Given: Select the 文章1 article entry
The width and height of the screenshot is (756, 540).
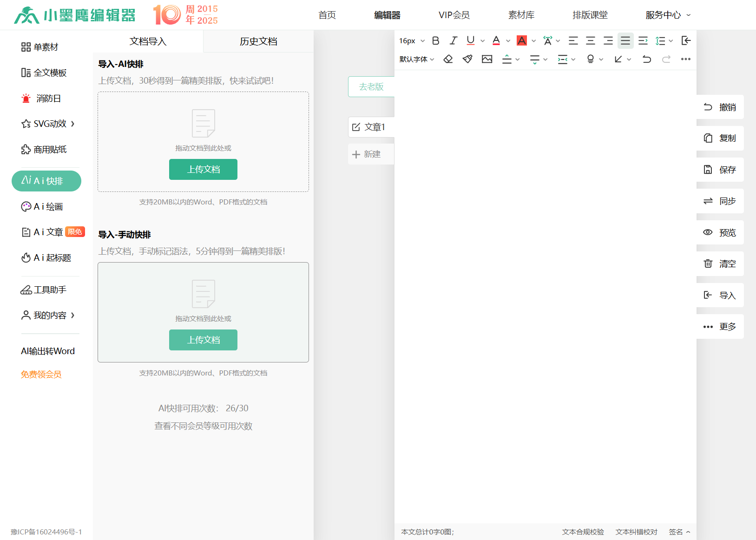Looking at the screenshot, I should 371,127.
